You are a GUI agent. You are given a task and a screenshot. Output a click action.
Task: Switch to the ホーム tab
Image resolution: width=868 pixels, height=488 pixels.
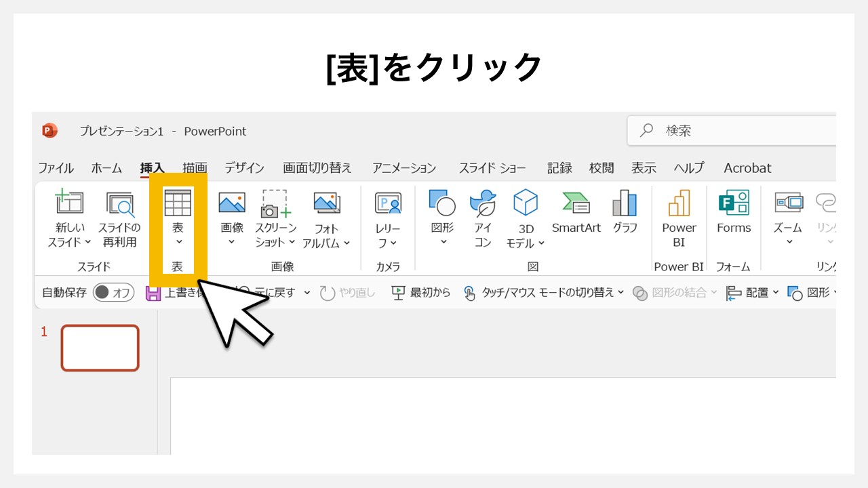pos(106,167)
